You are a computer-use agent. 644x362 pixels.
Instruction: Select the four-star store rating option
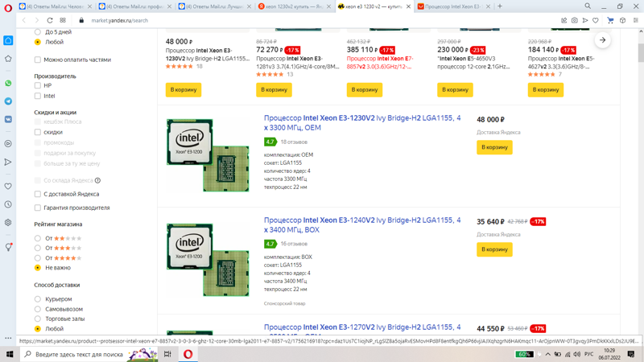point(37,257)
